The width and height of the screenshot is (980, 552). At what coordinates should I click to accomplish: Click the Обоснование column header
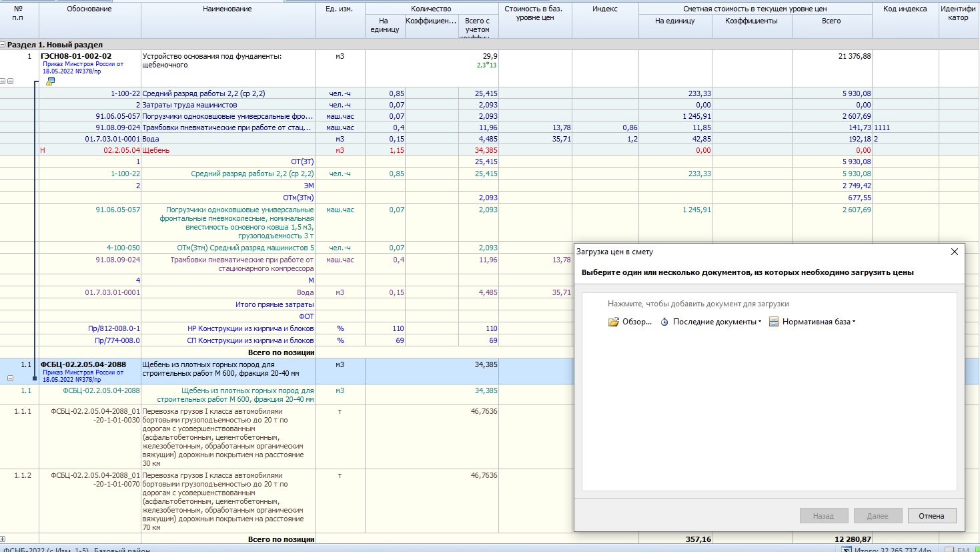(x=89, y=9)
